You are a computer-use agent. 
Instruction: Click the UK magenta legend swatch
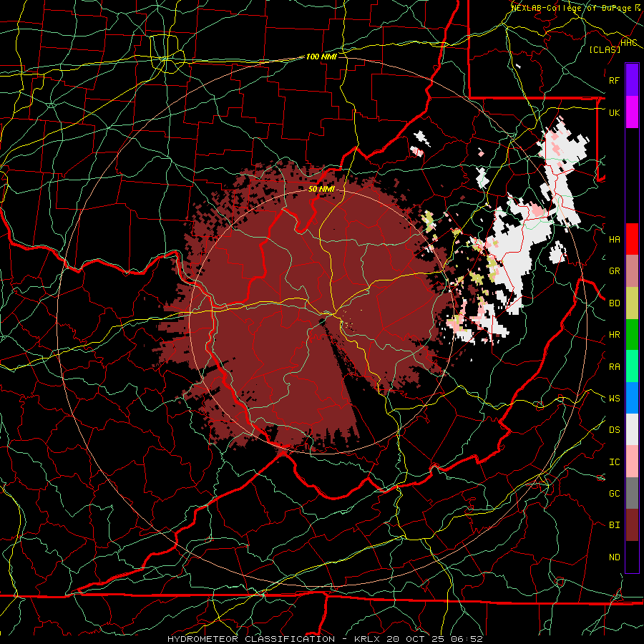coord(632,112)
